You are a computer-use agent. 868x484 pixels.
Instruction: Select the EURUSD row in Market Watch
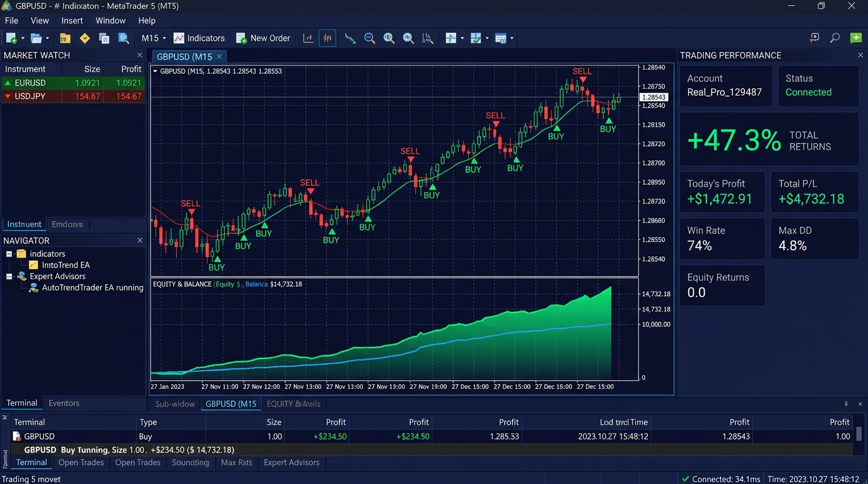pos(73,83)
